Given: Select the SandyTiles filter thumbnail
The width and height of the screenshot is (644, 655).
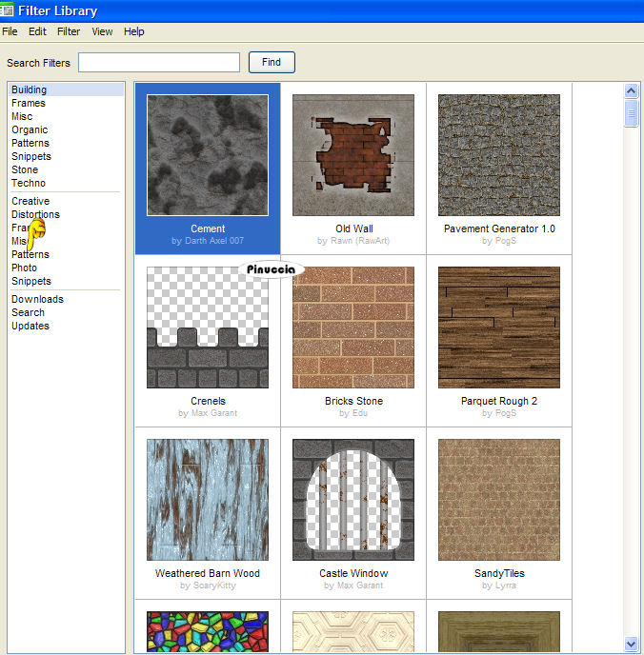Looking at the screenshot, I should 499,500.
